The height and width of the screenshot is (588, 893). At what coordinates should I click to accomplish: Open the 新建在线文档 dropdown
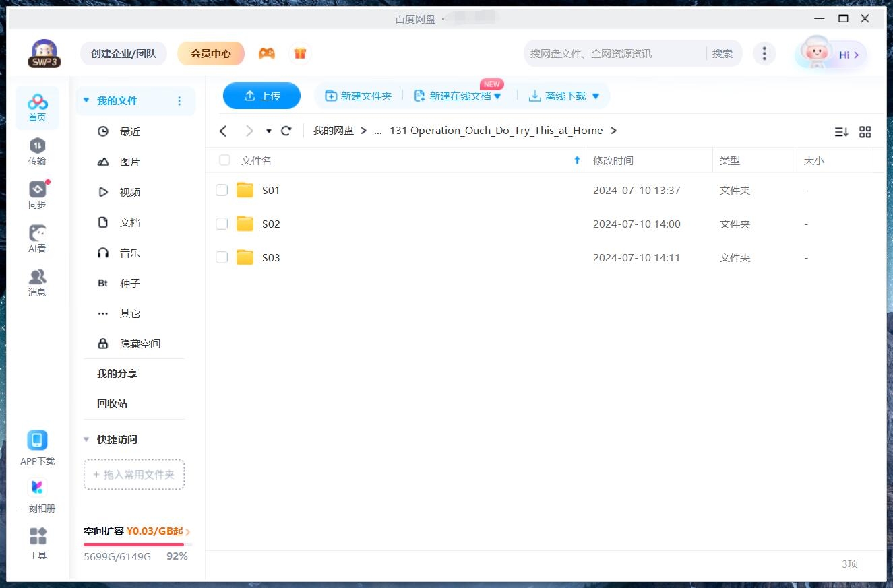tap(497, 96)
